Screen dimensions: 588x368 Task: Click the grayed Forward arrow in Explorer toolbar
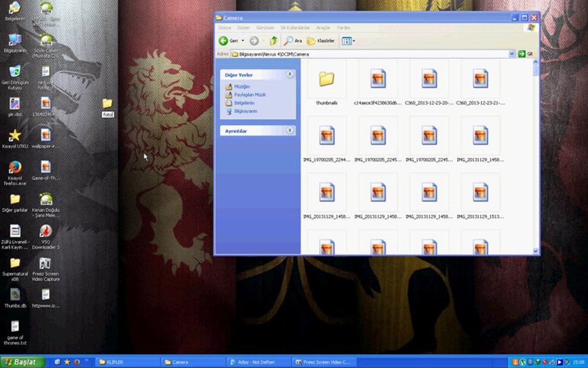tap(254, 40)
